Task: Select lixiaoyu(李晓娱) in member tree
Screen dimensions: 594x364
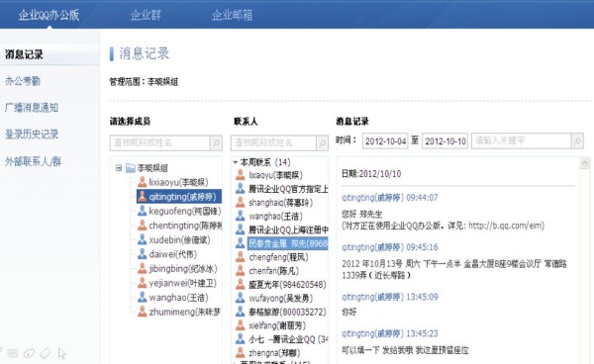Action: (178, 182)
